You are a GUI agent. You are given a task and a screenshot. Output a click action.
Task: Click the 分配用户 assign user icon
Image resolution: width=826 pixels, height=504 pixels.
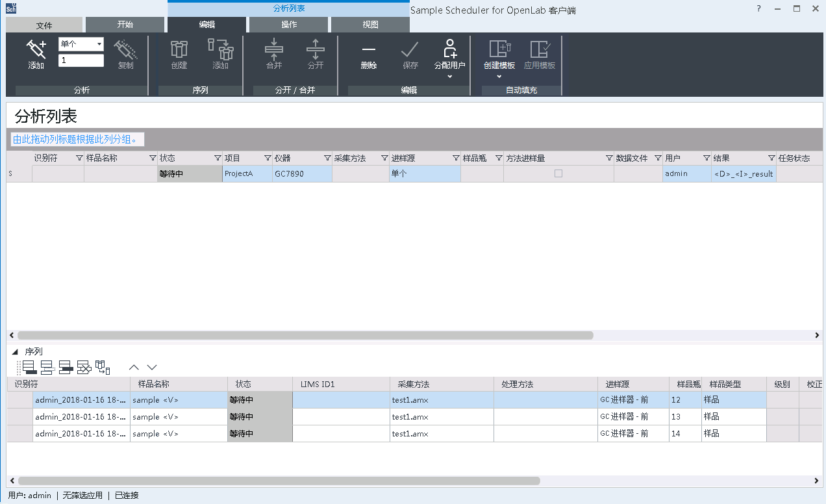click(449, 49)
